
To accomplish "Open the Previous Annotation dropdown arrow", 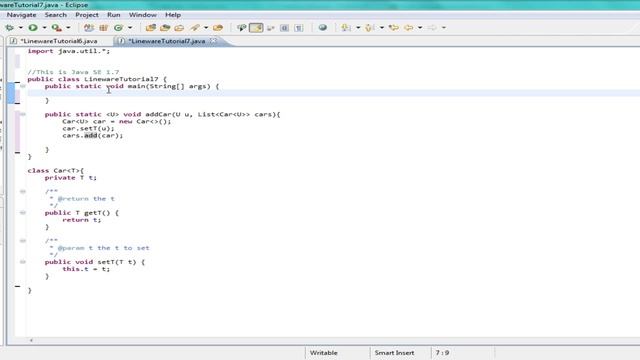I will coord(382,28).
